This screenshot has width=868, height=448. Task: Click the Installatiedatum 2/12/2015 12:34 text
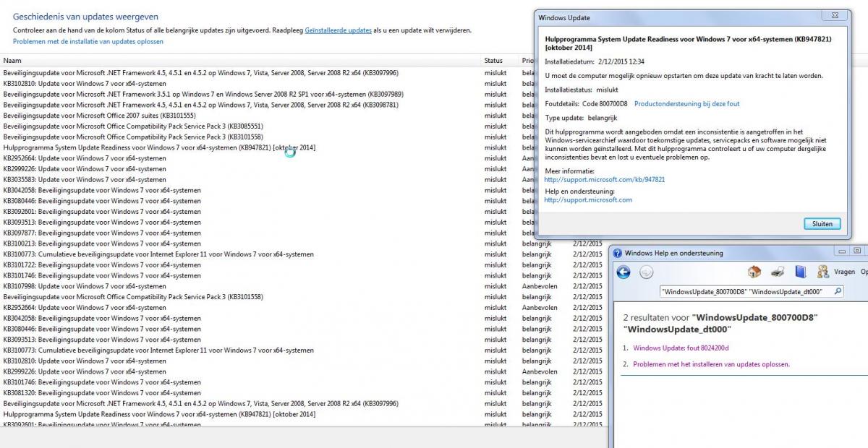(594, 61)
